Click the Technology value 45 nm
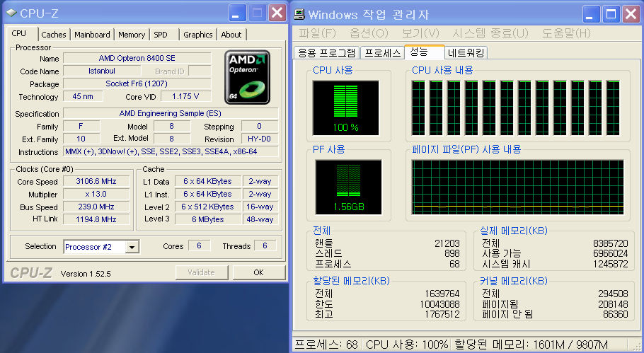The height and width of the screenshot is (353, 644). coord(83,96)
